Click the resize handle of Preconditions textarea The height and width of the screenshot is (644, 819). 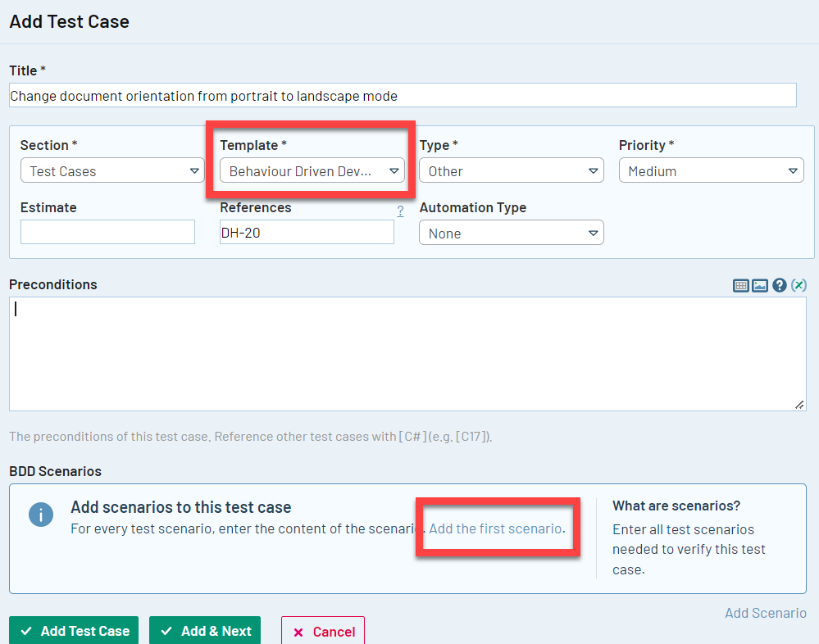799,405
